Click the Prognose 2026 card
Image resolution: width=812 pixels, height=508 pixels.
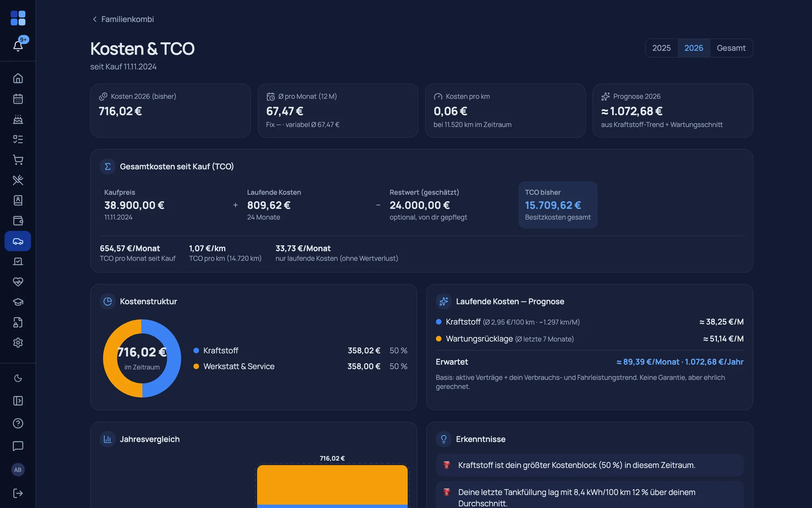[x=673, y=111]
